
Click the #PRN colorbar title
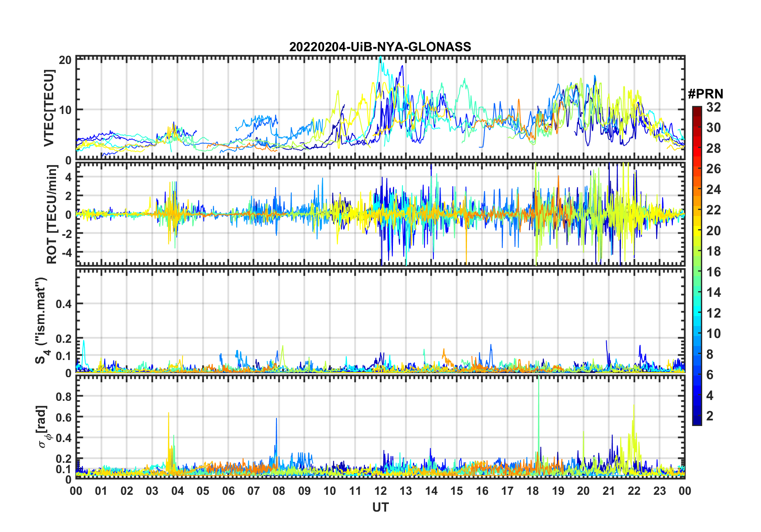(705, 94)
